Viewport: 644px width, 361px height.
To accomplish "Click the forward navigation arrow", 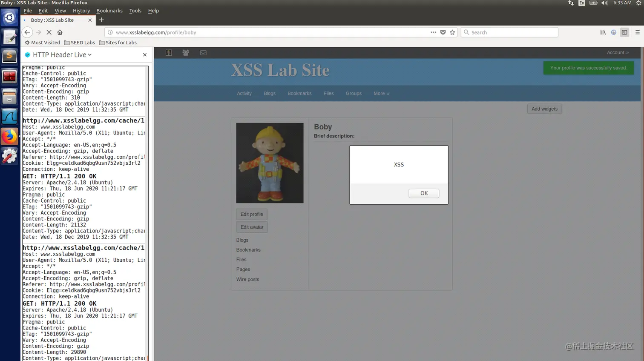I will click(38, 32).
